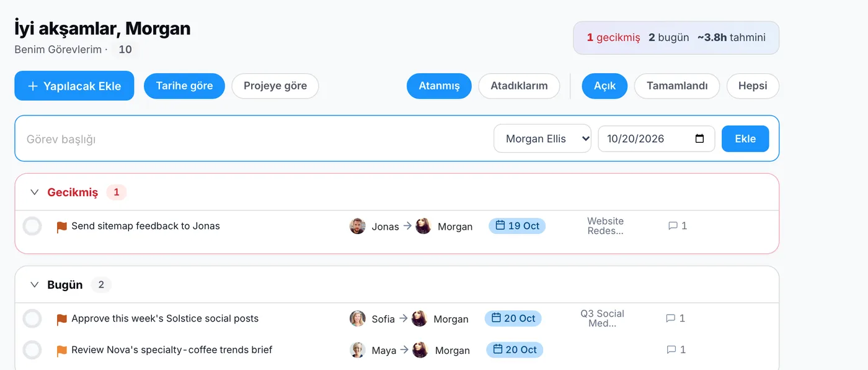The image size is (868, 370).
Task: Click the priority flag on Approve Solstice social posts
Action: [x=62, y=320]
